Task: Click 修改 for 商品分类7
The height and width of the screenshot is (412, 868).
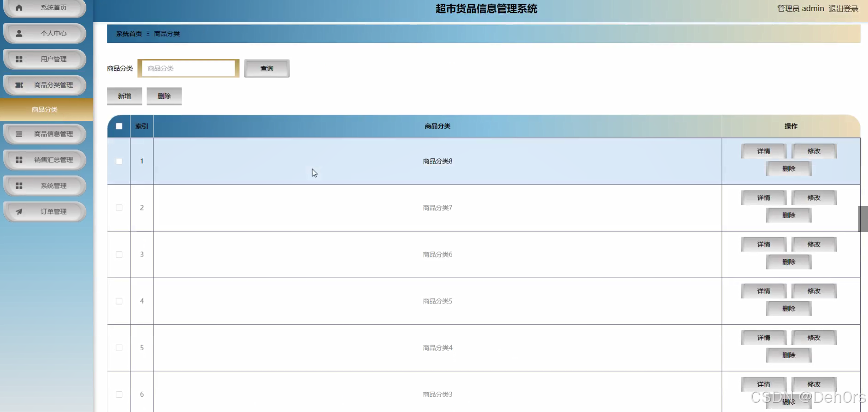Action: (814, 197)
